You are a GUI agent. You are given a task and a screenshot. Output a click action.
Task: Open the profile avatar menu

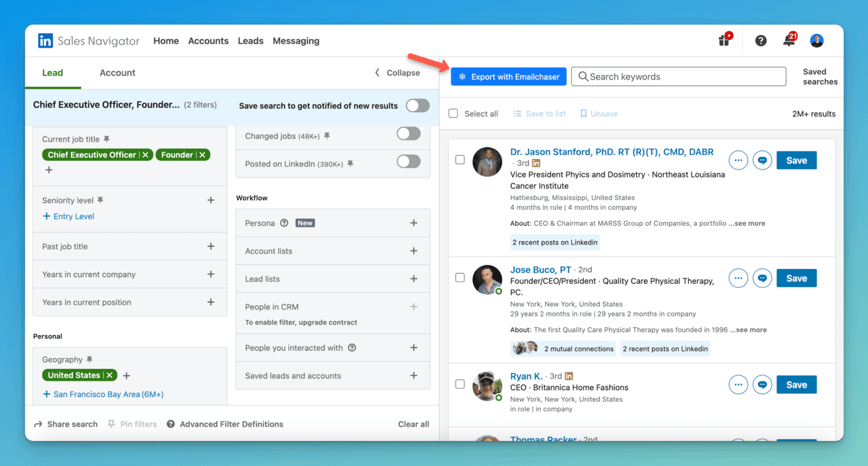[816, 40]
